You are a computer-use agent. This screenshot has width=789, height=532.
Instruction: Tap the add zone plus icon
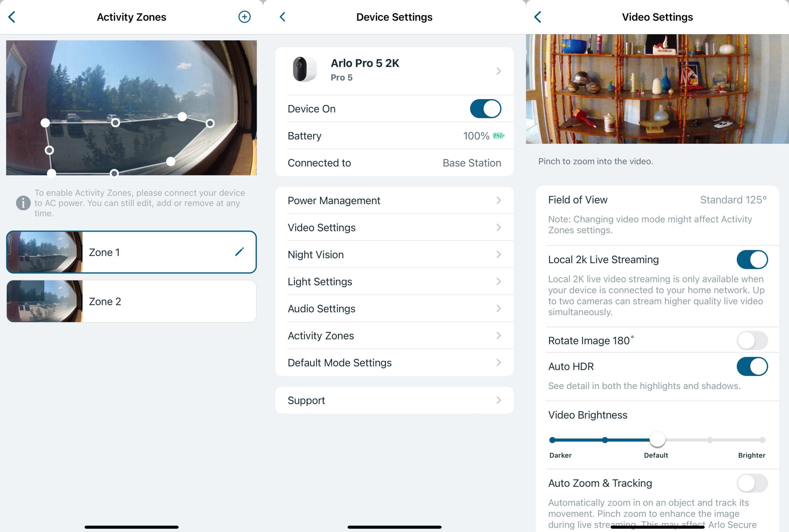click(x=244, y=17)
